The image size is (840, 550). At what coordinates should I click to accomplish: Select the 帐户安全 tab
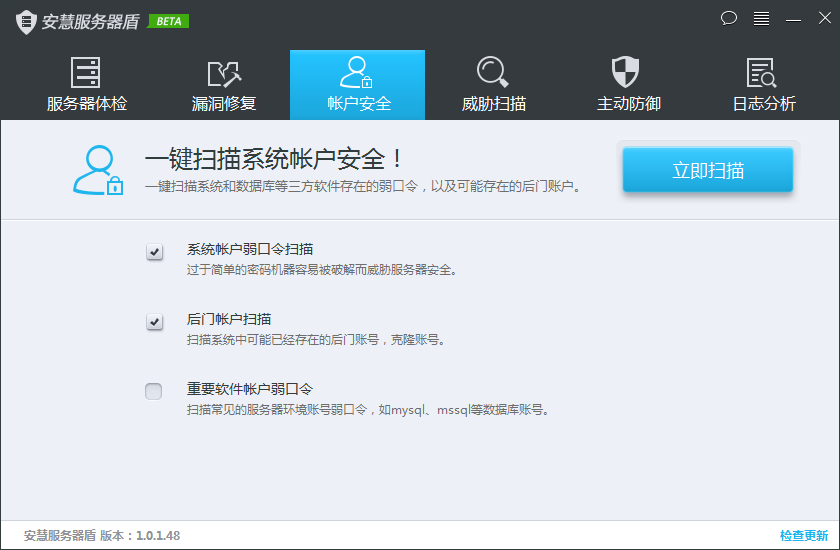(x=357, y=85)
